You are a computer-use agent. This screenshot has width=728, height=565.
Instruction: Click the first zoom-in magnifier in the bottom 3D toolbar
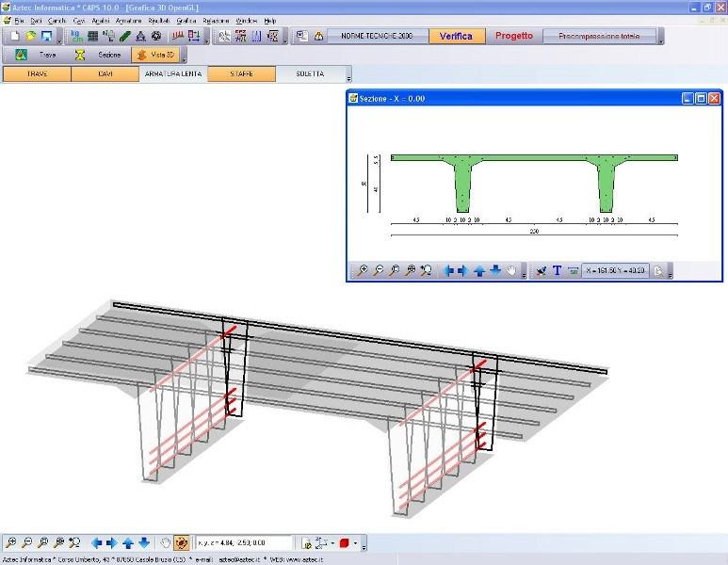point(11,543)
